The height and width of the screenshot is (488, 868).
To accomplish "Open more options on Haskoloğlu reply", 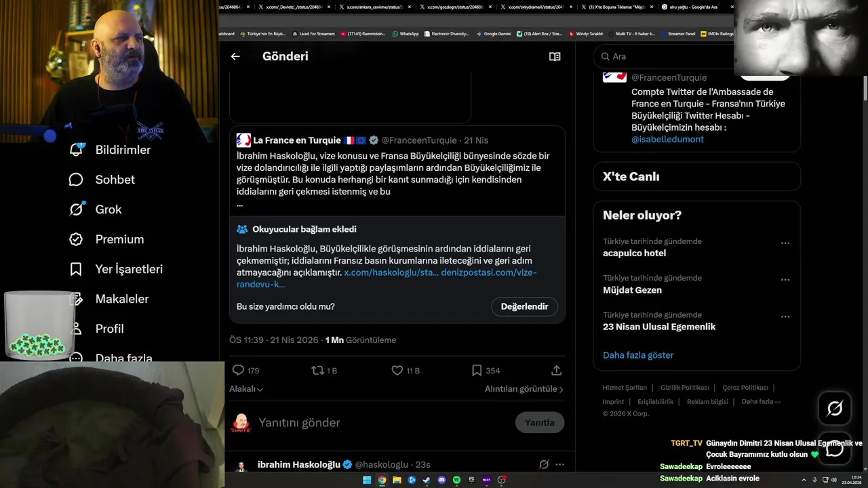I will (559, 464).
